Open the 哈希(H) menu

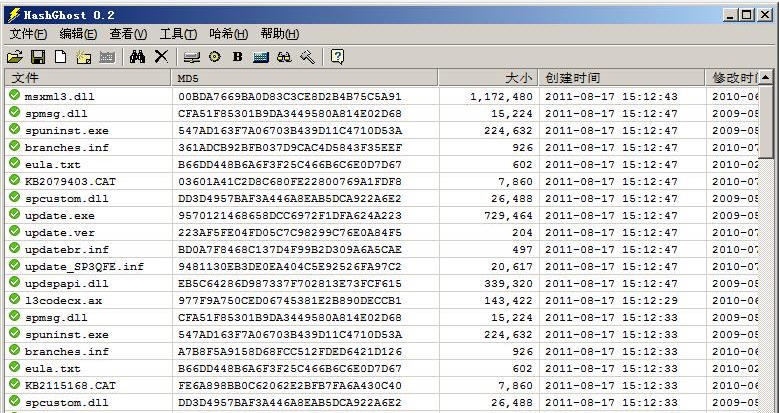coord(229,34)
